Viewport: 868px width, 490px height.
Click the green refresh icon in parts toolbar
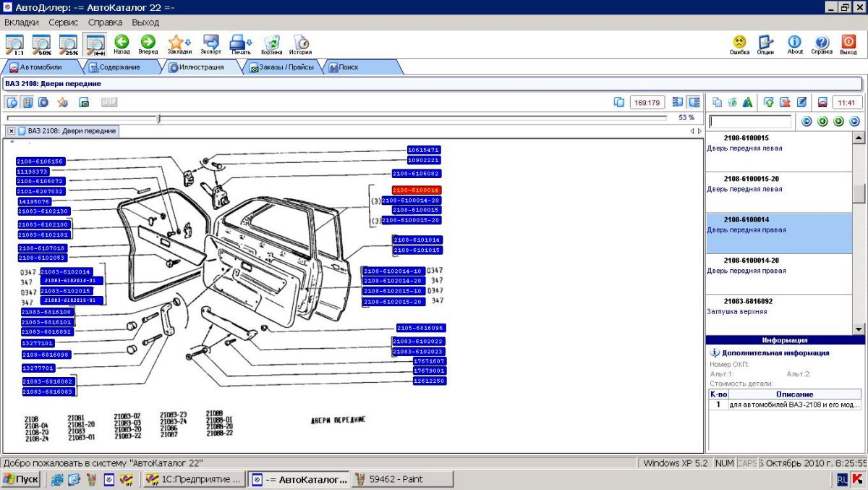pyautogui.click(x=733, y=102)
